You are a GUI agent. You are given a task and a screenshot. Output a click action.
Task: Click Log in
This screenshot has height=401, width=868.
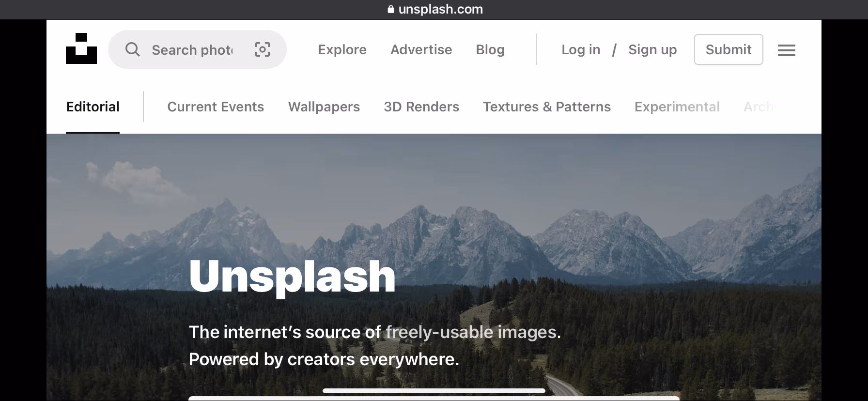[581, 49]
